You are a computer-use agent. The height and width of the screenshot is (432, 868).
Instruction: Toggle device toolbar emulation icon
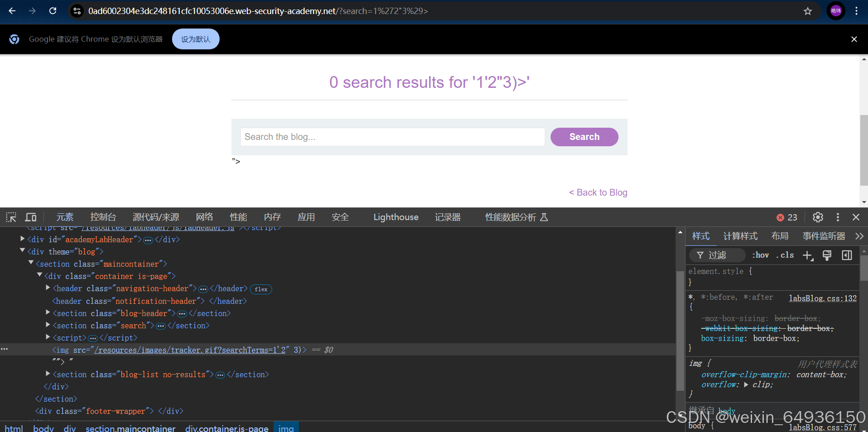(x=31, y=217)
